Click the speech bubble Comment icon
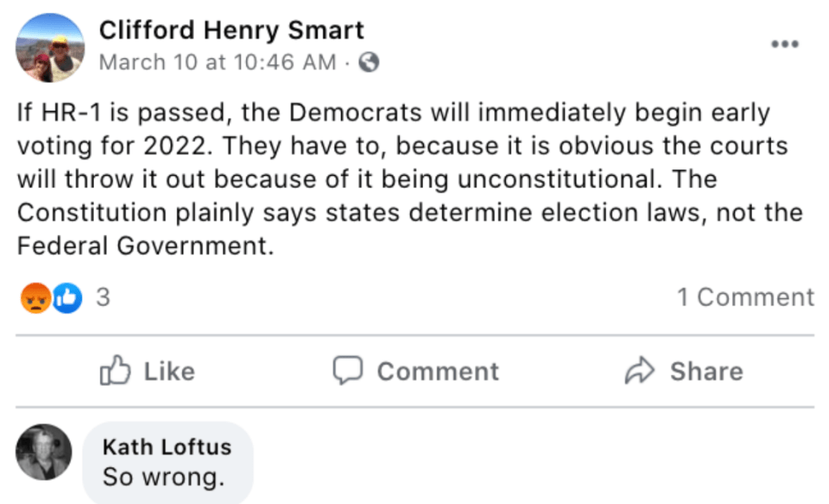 [348, 371]
